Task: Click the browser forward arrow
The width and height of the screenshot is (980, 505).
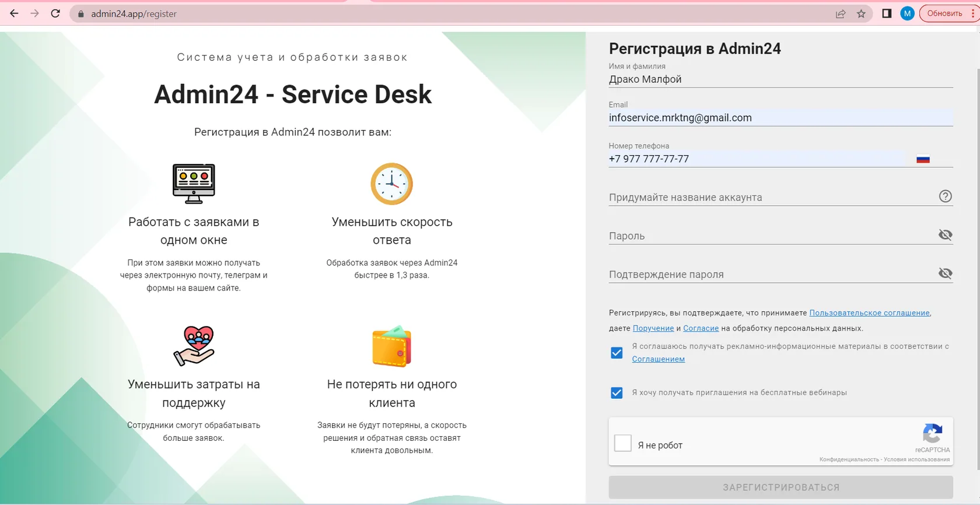Action: tap(34, 13)
